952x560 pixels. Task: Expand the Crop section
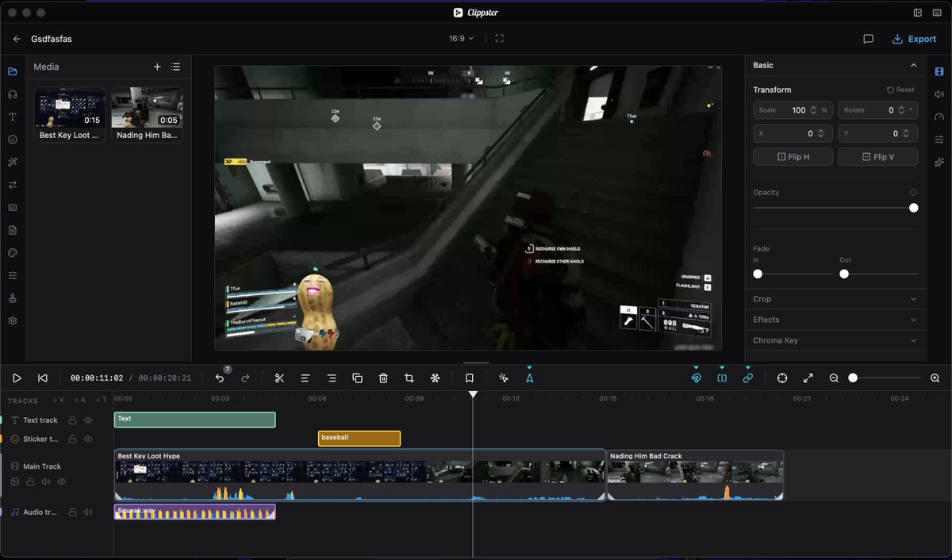pos(835,299)
